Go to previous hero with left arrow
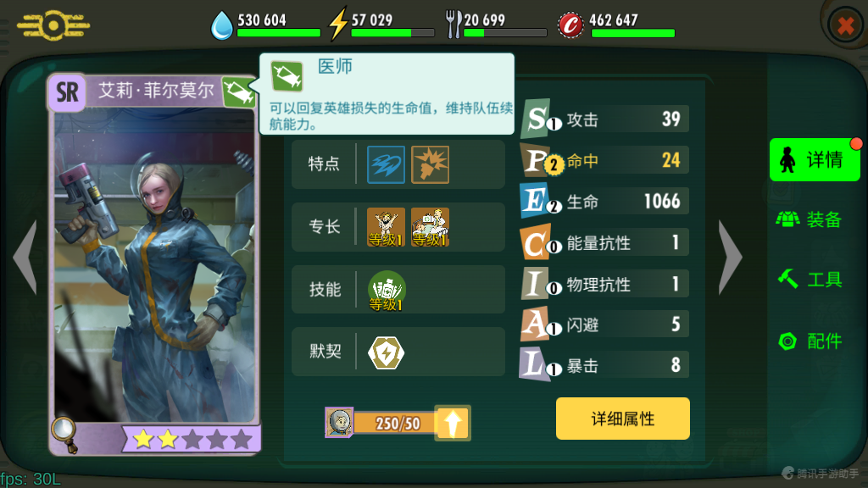This screenshot has width=868, height=488. click(25, 258)
